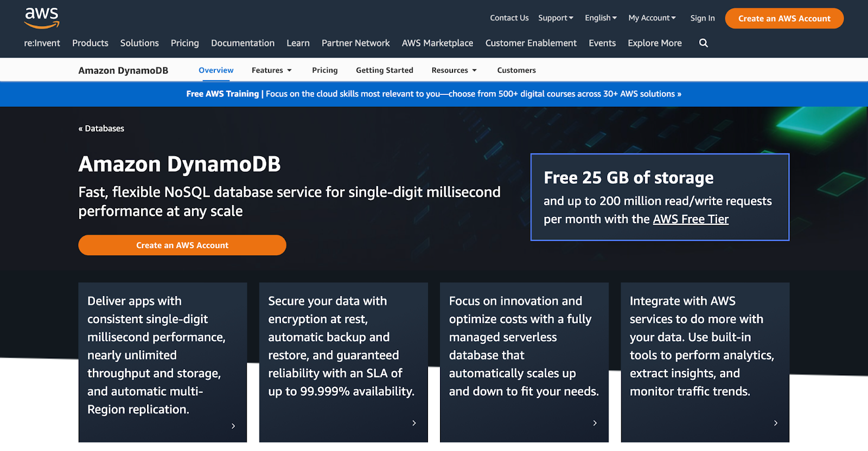Click the arrow on the Integrate with AWS card

(x=776, y=423)
